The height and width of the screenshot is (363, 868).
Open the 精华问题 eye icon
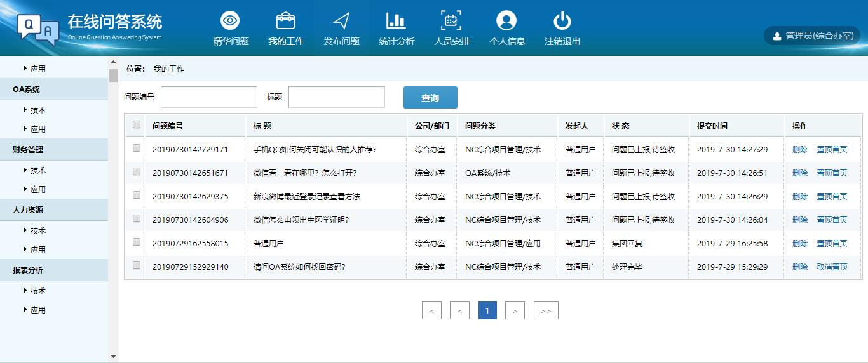coord(230,21)
